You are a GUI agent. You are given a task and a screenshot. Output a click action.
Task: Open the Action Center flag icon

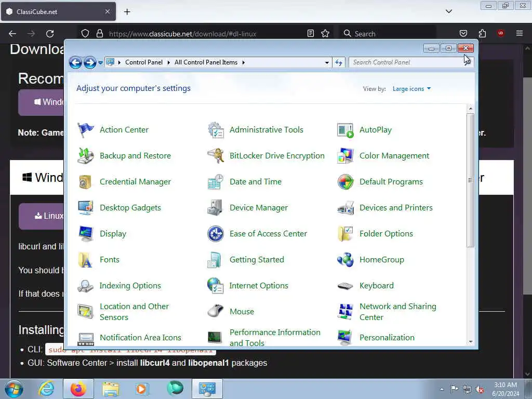[86, 130]
